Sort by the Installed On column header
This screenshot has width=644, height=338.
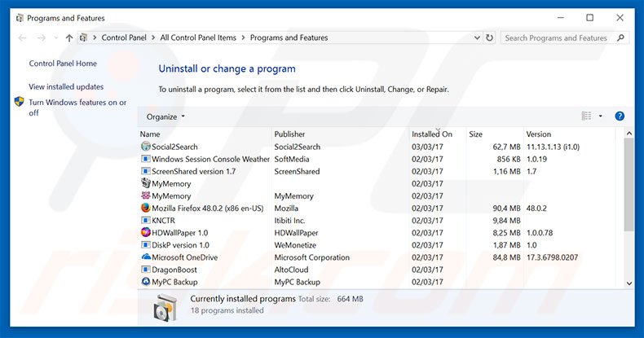[438, 134]
